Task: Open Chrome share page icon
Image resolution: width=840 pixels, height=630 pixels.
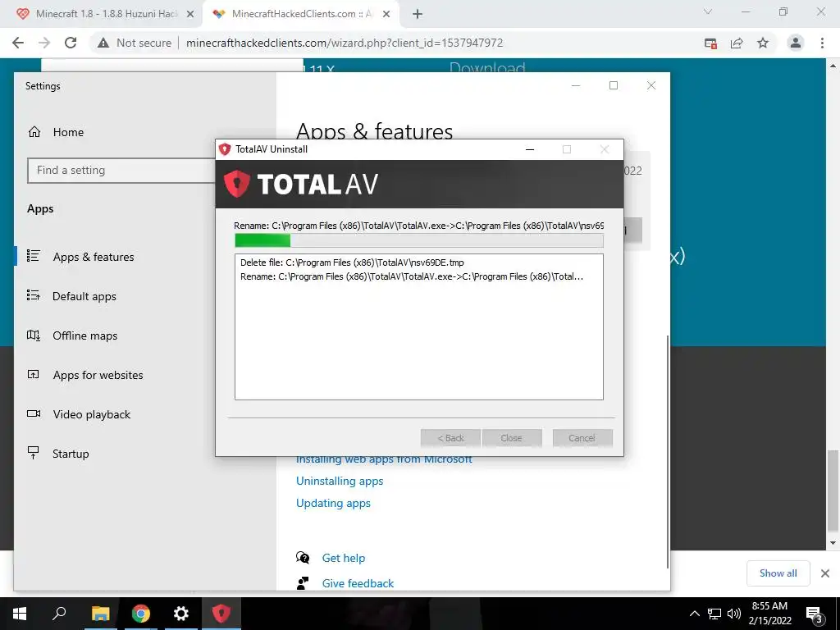Action: [737, 43]
